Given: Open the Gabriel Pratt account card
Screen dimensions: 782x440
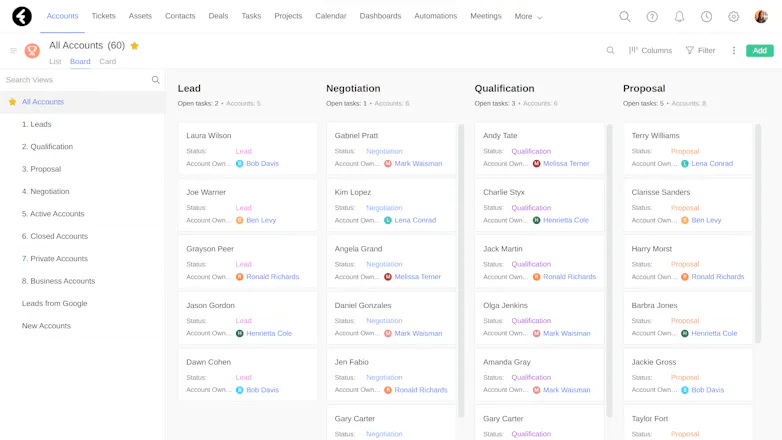Looking at the screenshot, I should [x=391, y=149].
